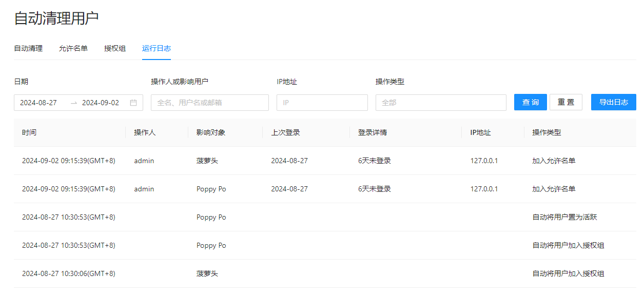Open the 允许名单 tab
The height and width of the screenshot is (295, 644).
coord(73,48)
